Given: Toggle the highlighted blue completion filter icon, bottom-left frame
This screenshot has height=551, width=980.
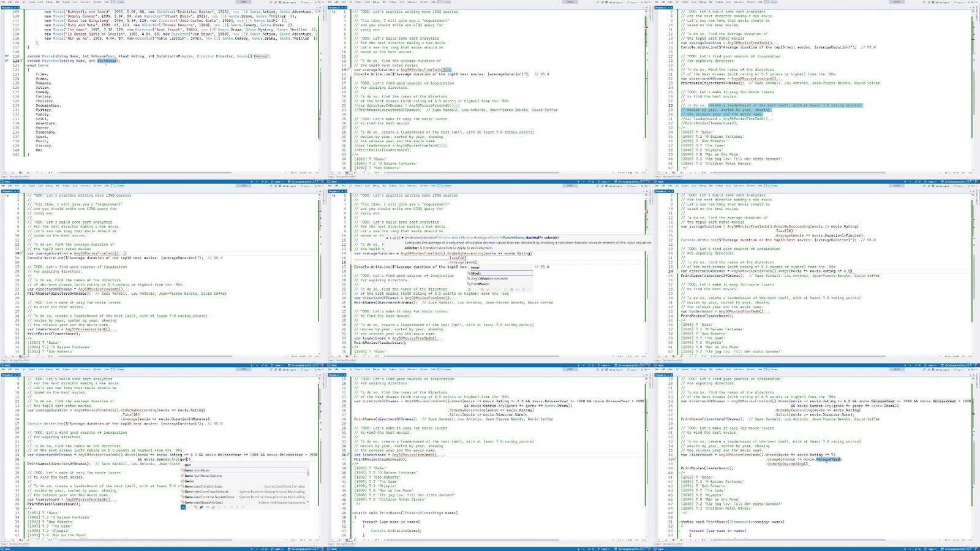Looking at the screenshot, I should coord(183,507).
